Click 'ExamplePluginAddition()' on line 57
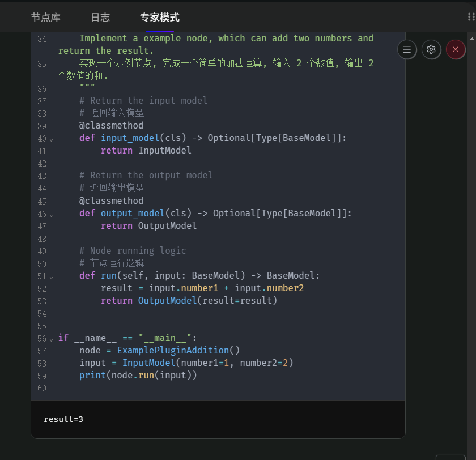Screen dimensions: 476x460 178,351
